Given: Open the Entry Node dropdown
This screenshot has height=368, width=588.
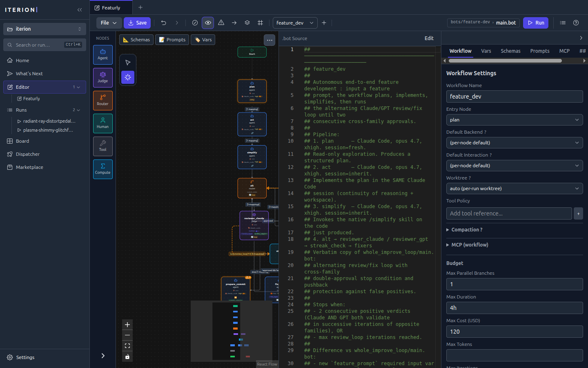Looking at the screenshot, I should 514,120.
